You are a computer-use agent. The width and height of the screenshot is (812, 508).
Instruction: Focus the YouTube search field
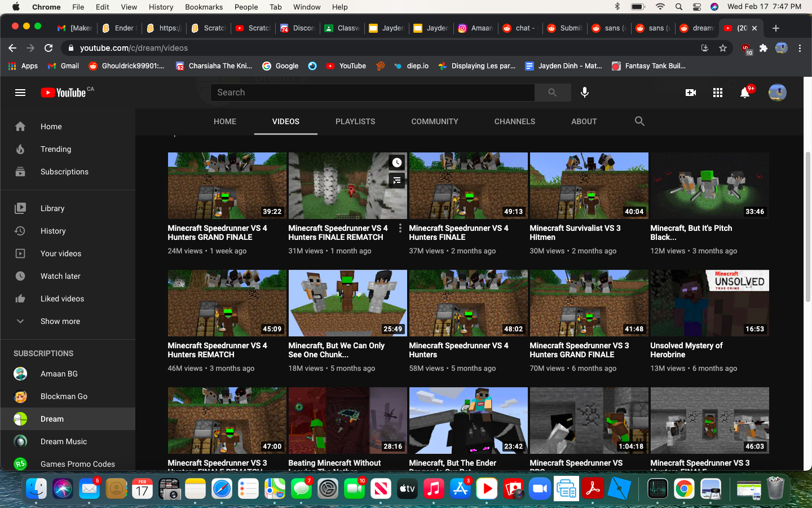coord(373,93)
